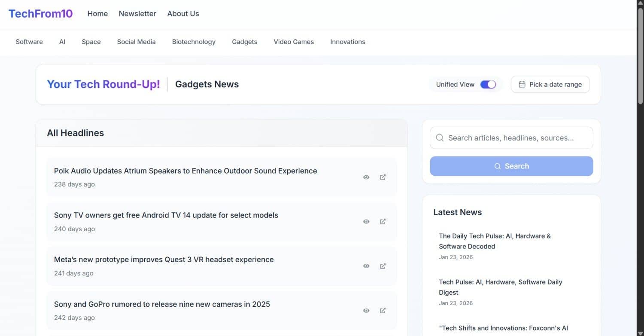Click the eye icon for Polk Audio headline
The width and height of the screenshot is (644, 336).
coord(366,177)
